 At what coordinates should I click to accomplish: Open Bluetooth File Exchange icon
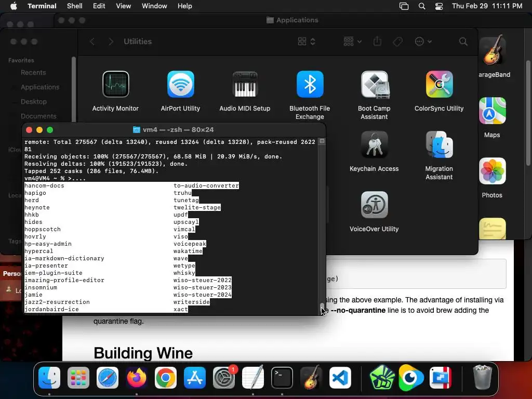(310, 84)
